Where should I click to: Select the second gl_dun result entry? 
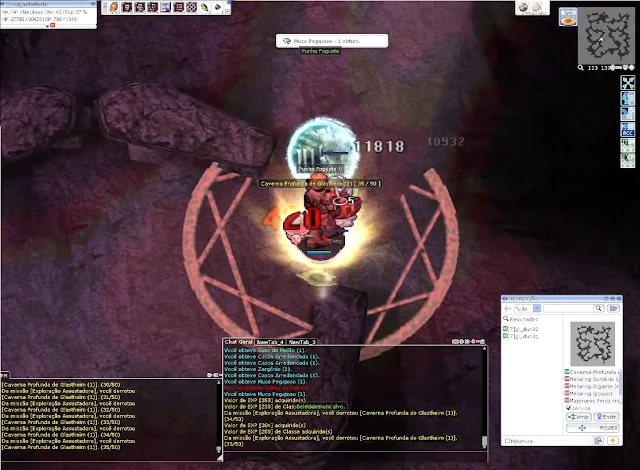pos(521,336)
